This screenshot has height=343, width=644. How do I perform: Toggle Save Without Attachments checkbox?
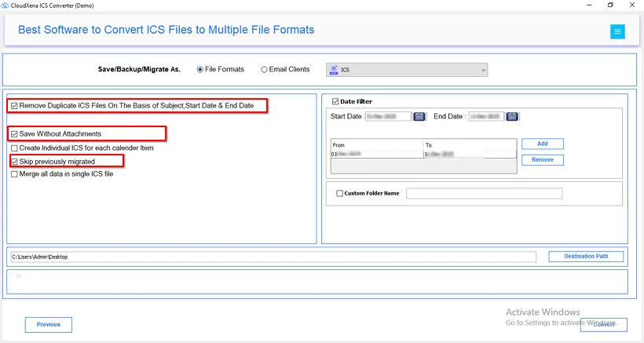point(14,134)
